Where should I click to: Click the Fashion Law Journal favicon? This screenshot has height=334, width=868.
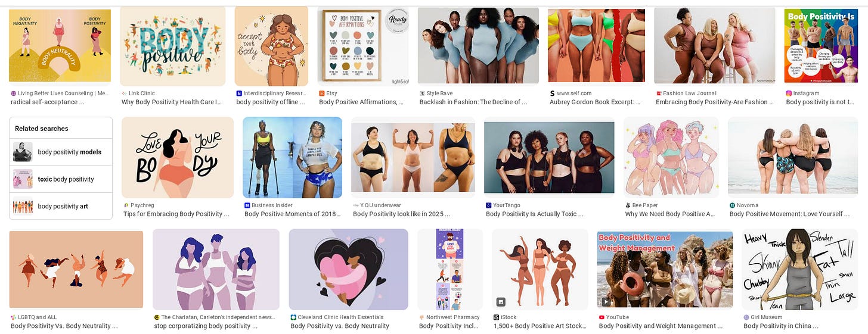[659, 93]
